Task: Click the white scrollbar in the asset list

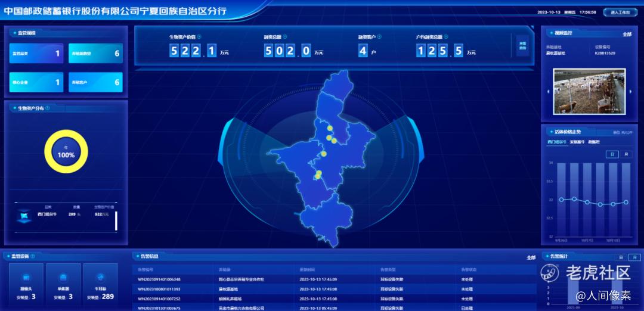Action: coord(116,220)
